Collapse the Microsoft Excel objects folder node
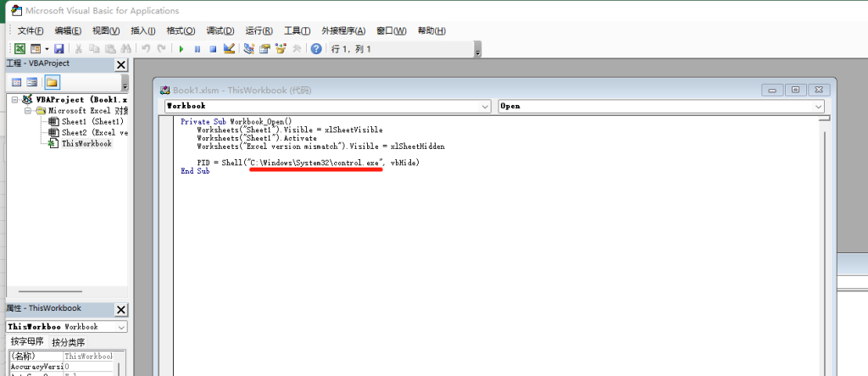This screenshot has width=868, height=376. tap(27, 111)
